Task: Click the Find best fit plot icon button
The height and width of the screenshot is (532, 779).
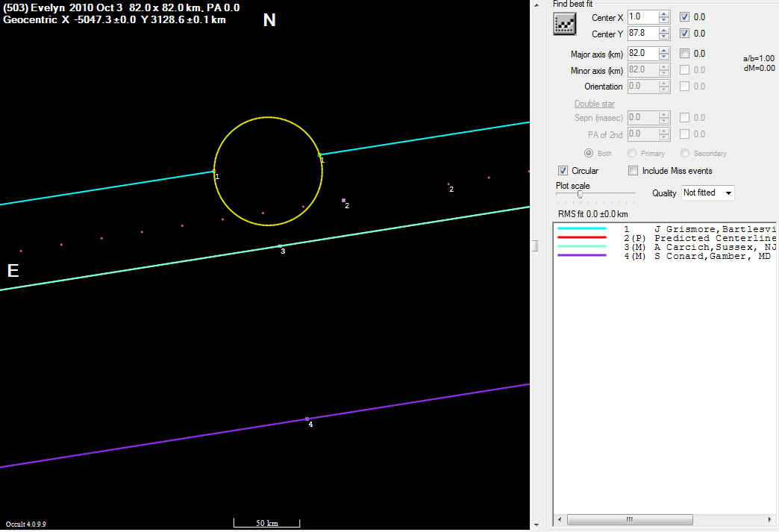Action: [x=565, y=24]
